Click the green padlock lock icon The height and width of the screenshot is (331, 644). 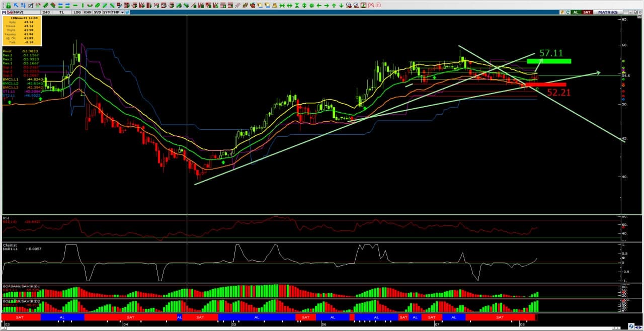coord(9,5)
